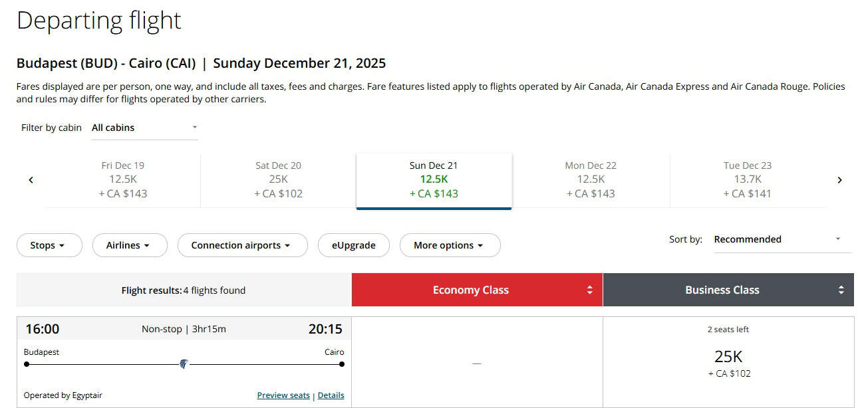
Task: Choose the Tue Dec 23 date tab
Action: (x=746, y=179)
